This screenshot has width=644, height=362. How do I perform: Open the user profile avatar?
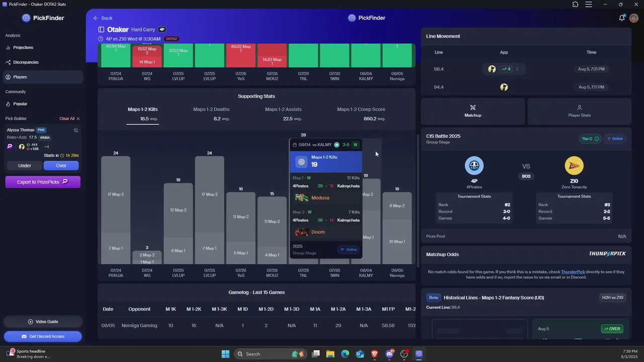(634, 18)
